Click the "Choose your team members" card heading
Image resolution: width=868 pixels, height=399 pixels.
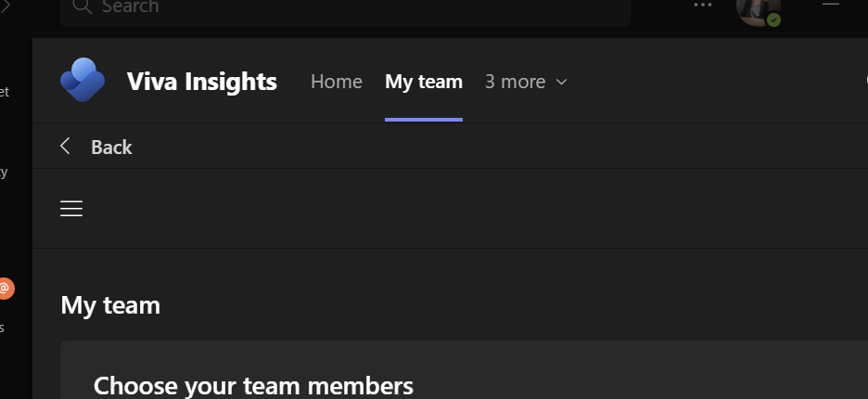[x=253, y=385]
